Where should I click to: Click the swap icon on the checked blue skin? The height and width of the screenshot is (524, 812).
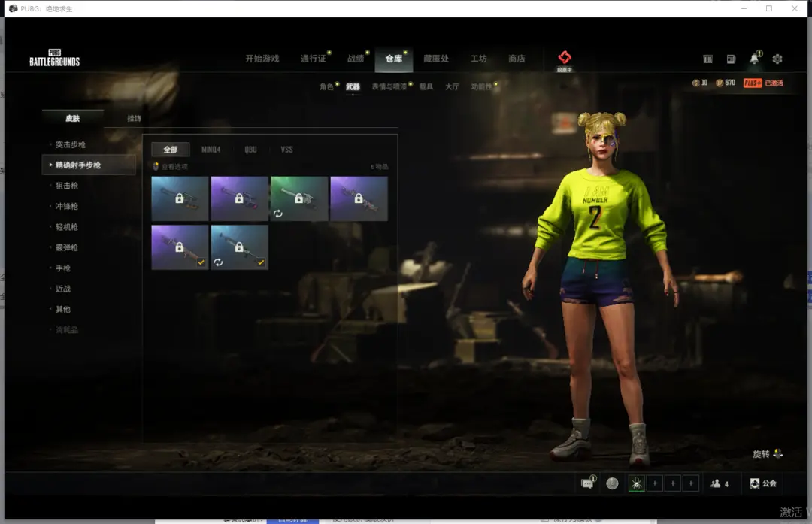coord(219,262)
